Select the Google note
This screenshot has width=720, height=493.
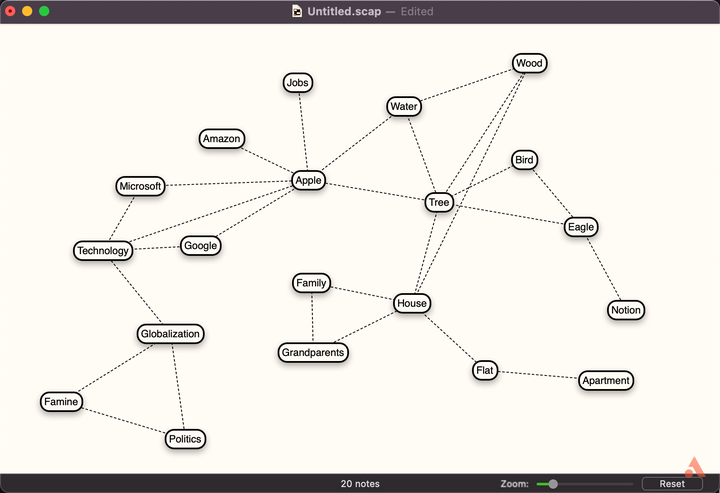pyautogui.click(x=201, y=246)
